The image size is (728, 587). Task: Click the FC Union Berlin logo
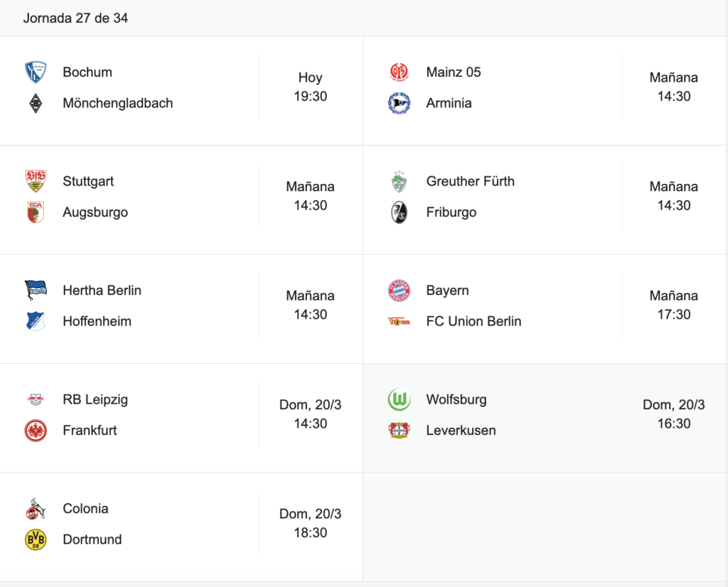coord(399,321)
